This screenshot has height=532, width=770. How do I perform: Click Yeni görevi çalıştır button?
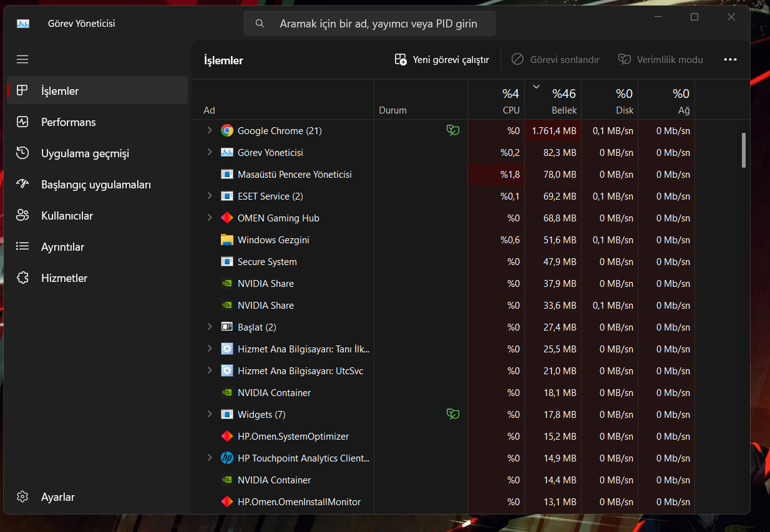(442, 60)
